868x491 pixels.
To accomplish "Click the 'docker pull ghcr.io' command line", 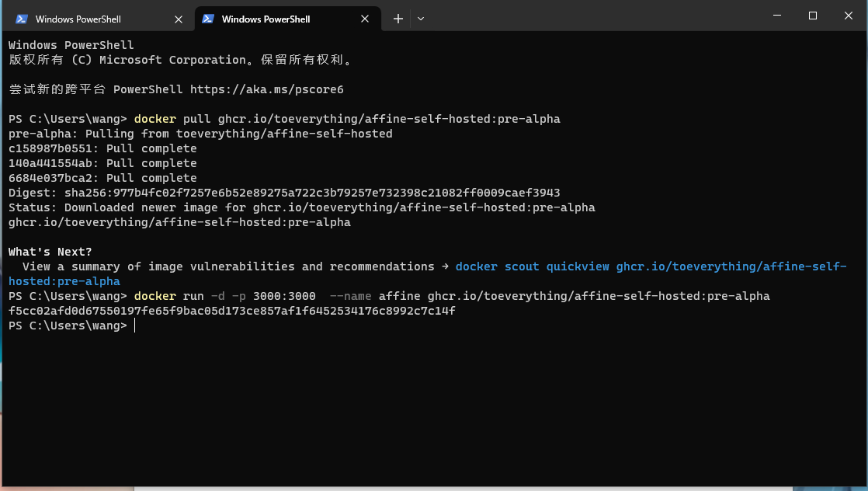I will (284, 119).
